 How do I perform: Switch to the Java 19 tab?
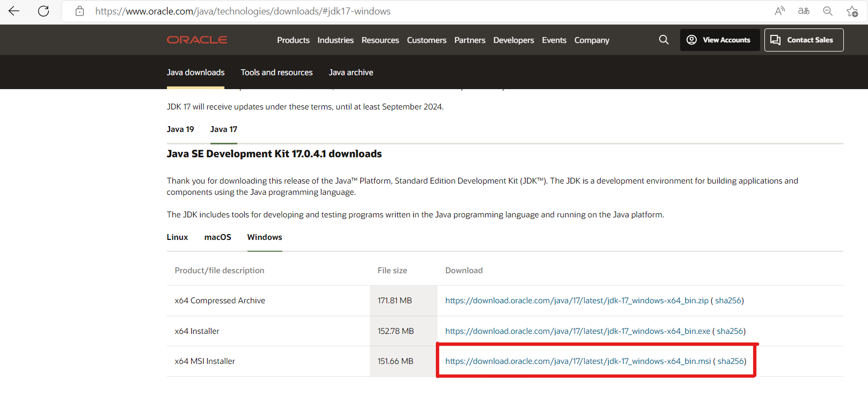pyautogui.click(x=180, y=129)
